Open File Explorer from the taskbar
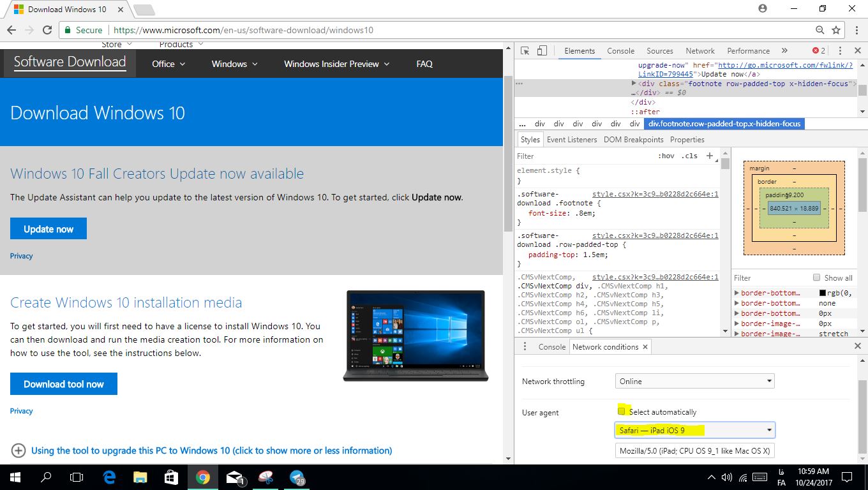 tap(140, 477)
